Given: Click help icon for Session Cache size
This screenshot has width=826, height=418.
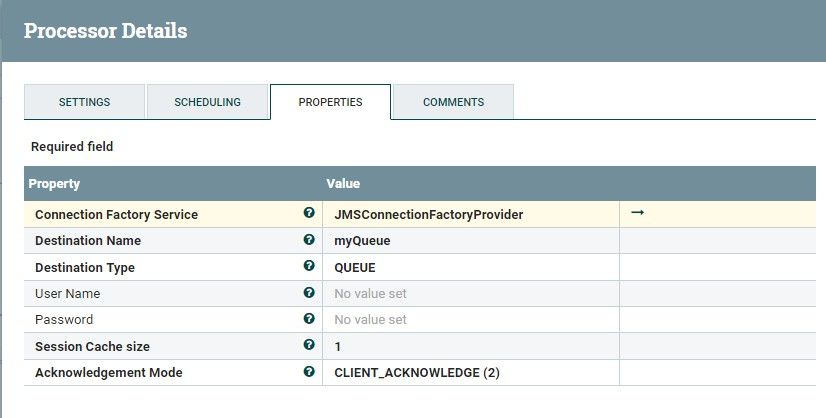Looking at the screenshot, I should pos(309,345).
